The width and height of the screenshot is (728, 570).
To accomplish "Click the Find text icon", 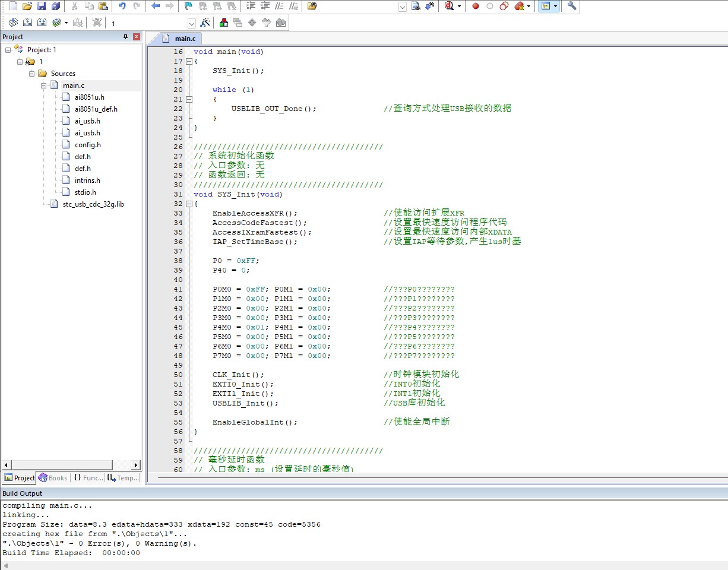I will [x=416, y=6].
